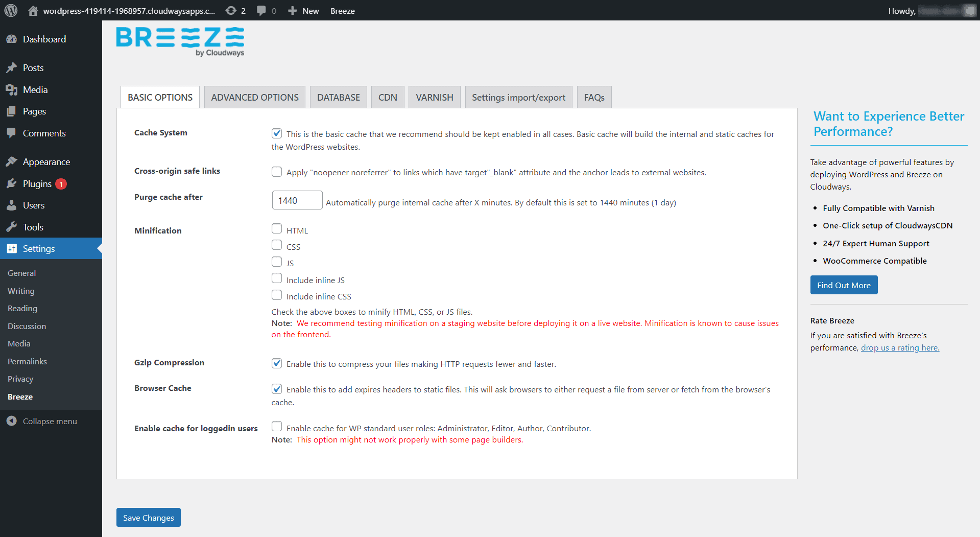Open the Tools menu in sidebar

click(33, 227)
